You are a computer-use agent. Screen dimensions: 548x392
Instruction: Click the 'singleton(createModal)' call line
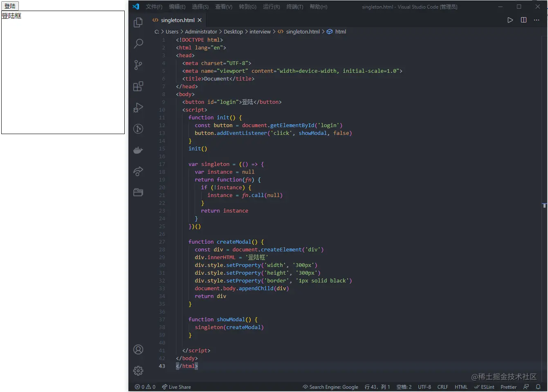point(229,327)
